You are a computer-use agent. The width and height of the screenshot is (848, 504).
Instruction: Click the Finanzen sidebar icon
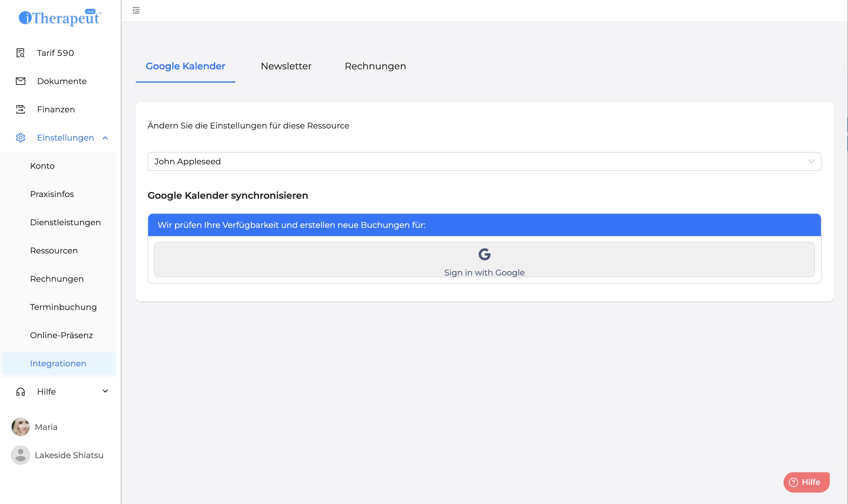pos(20,109)
